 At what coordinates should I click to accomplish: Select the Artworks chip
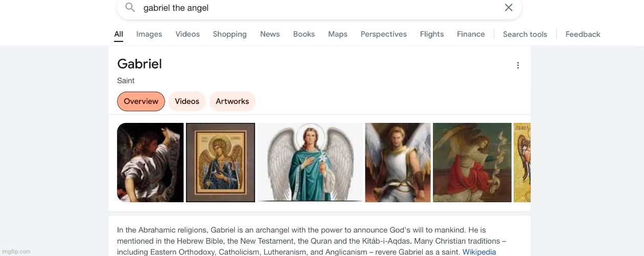(x=232, y=101)
